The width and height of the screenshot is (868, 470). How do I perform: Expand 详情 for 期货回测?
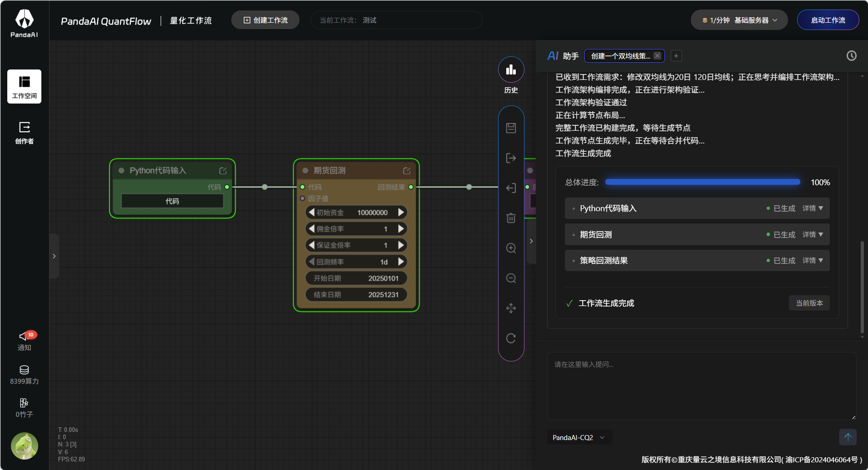click(813, 234)
